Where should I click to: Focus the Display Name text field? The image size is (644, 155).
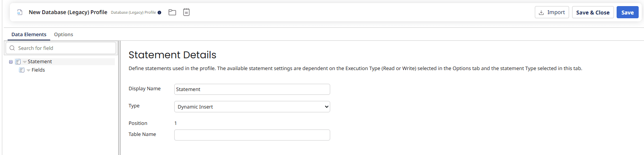[252, 89]
